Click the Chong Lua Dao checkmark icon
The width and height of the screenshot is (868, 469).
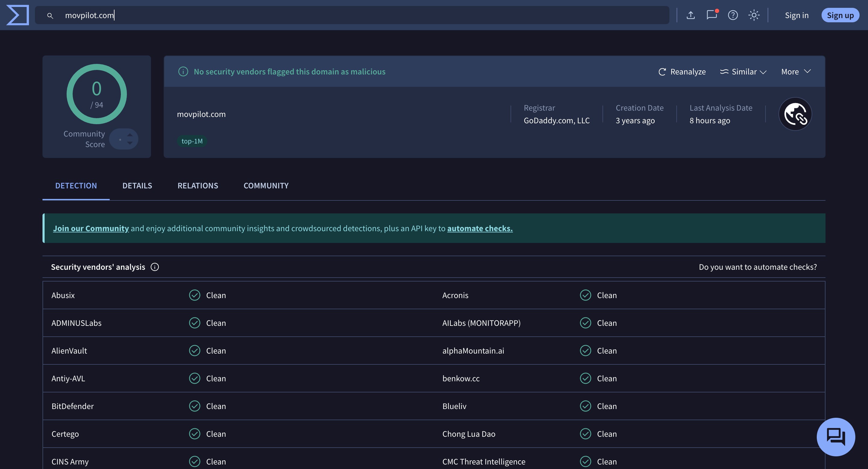(x=585, y=434)
